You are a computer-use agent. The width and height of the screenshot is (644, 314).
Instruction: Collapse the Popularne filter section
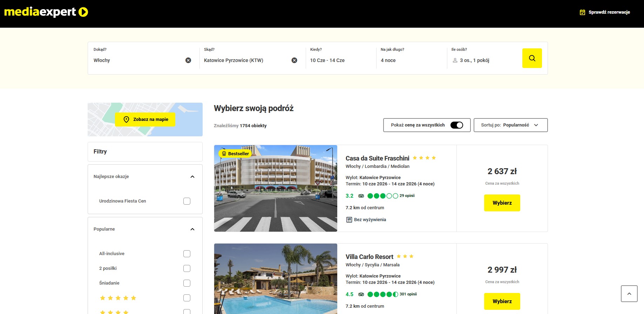(x=192, y=229)
